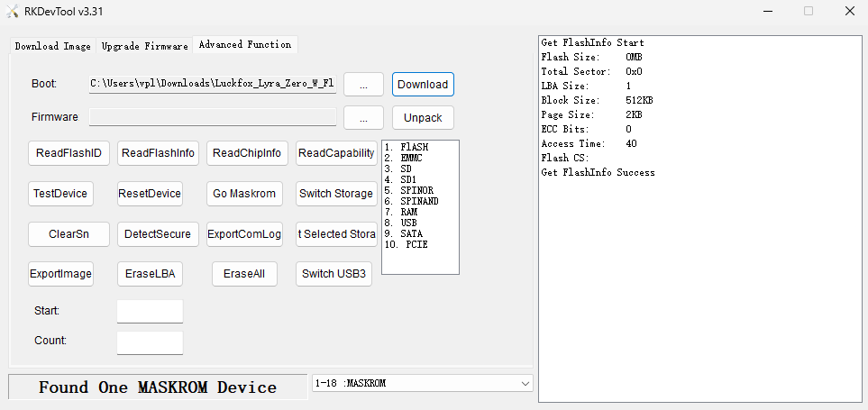Viewport: 868px width, 410px height.
Task: Click ResetDevice button
Action: (150, 194)
